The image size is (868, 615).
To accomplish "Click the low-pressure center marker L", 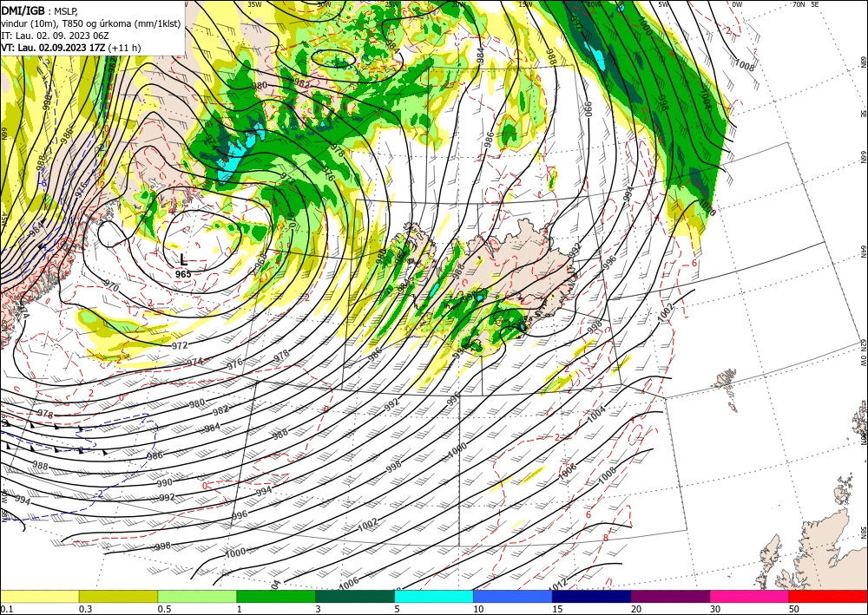I will (x=184, y=259).
